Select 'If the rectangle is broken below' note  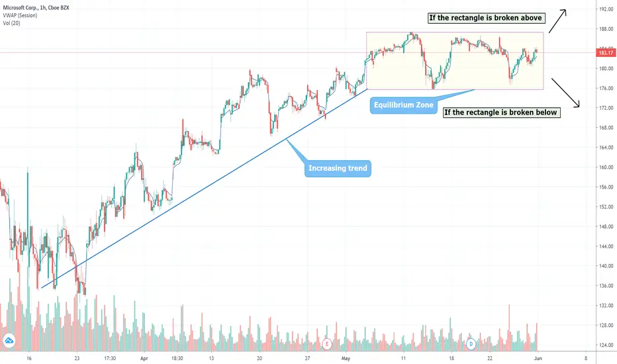click(x=501, y=112)
